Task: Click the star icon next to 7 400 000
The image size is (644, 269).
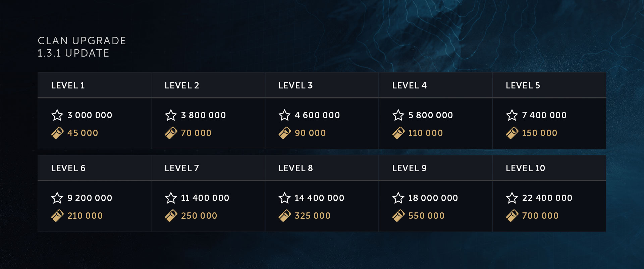Action: tap(512, 115)
